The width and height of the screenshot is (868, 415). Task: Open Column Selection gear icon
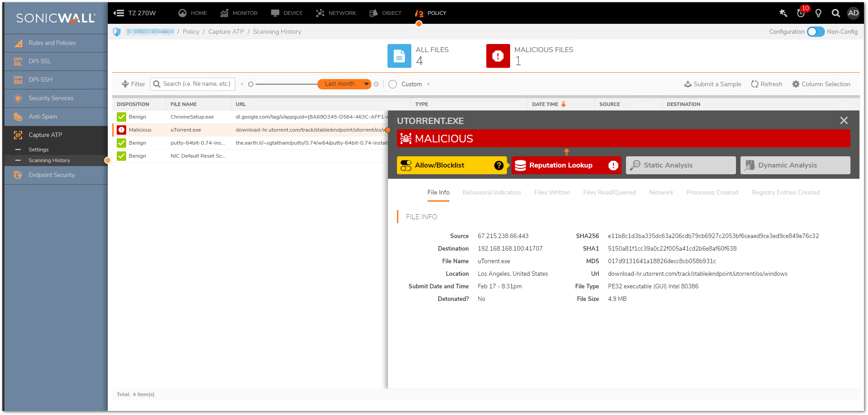[796, 84]
